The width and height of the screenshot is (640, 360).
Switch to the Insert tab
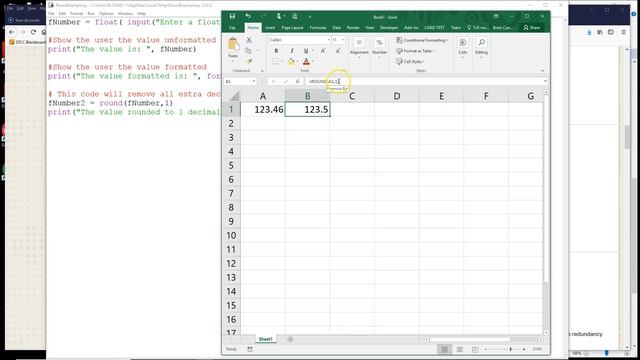(x=270, y=27)
